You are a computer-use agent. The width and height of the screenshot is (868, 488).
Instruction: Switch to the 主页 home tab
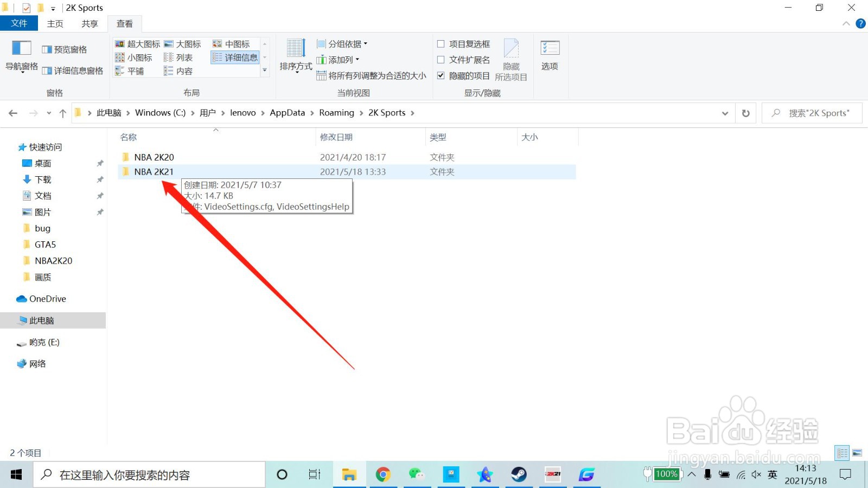tap(55, 23)
